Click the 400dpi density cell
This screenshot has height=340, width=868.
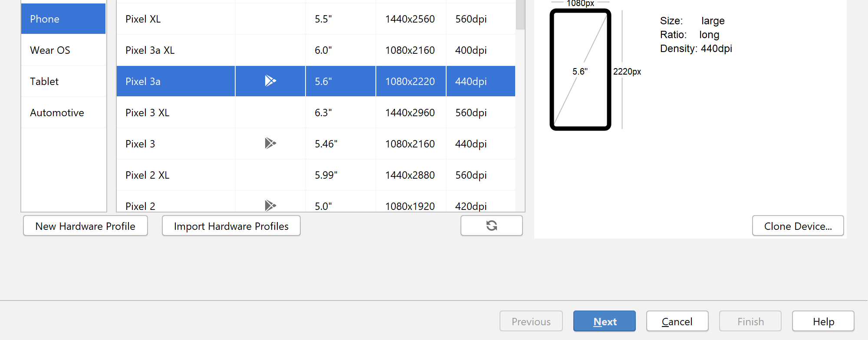tap(481, 50)
